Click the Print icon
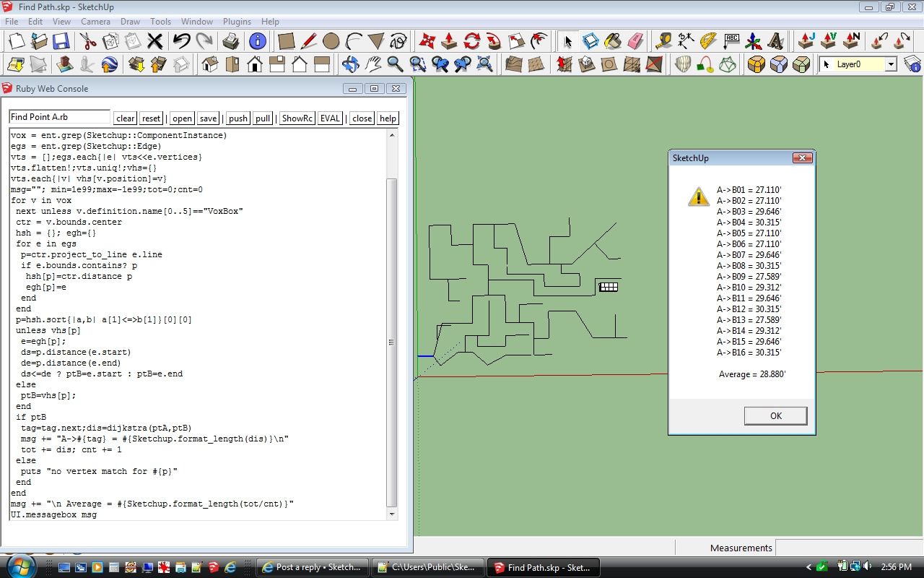The image size is (924, 578). coord(231,41)
